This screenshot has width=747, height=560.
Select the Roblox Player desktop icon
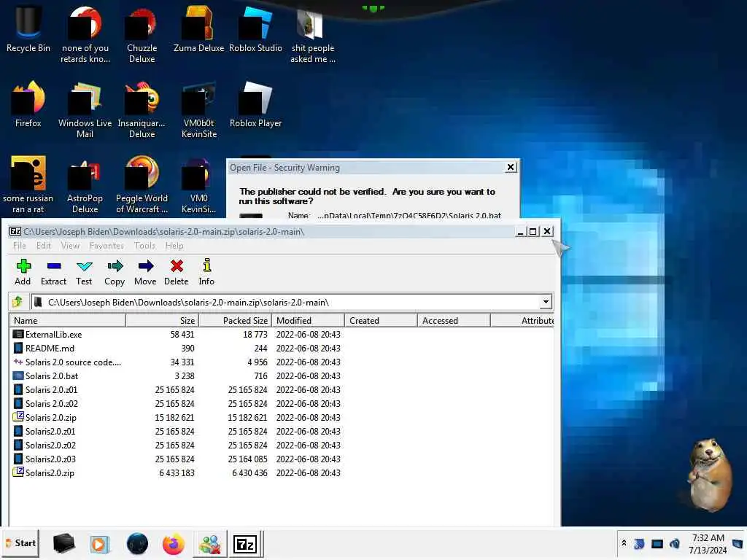pos(255,104)
